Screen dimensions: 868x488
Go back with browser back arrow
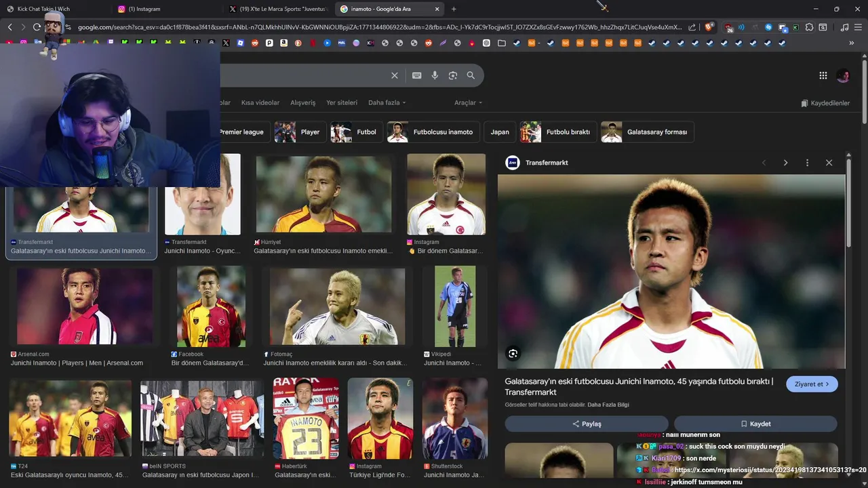(x=9, y=27)
